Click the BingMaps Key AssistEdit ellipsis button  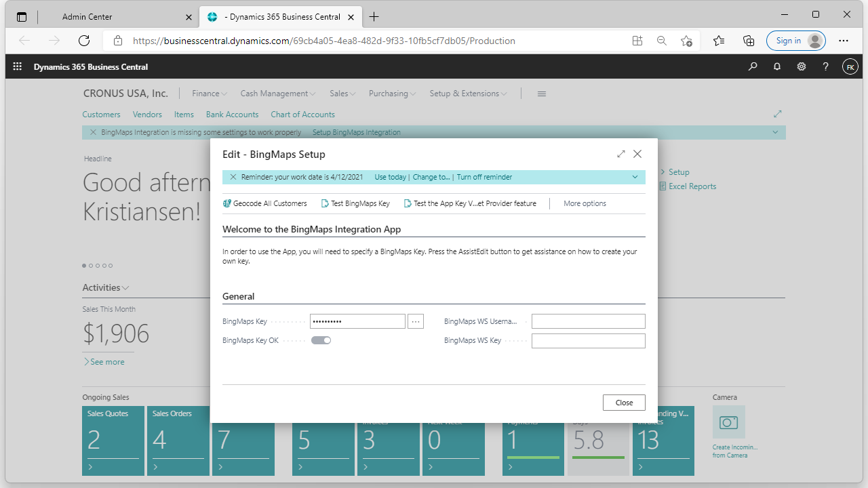click(416, 321)
